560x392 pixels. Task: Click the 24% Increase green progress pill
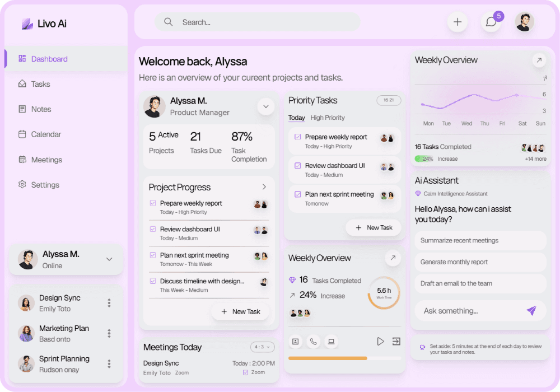(424, 159)
